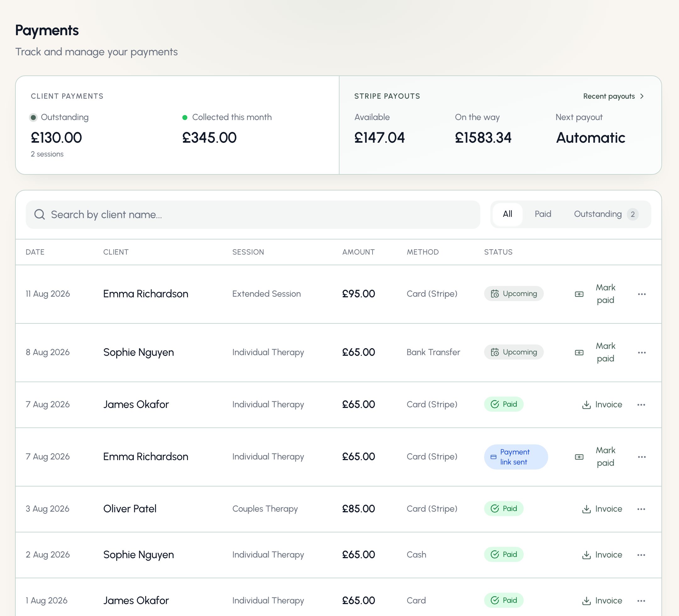
Task: Open more options for Oliver Patel row
Action: pyautogui.click(x=641, y=509)
